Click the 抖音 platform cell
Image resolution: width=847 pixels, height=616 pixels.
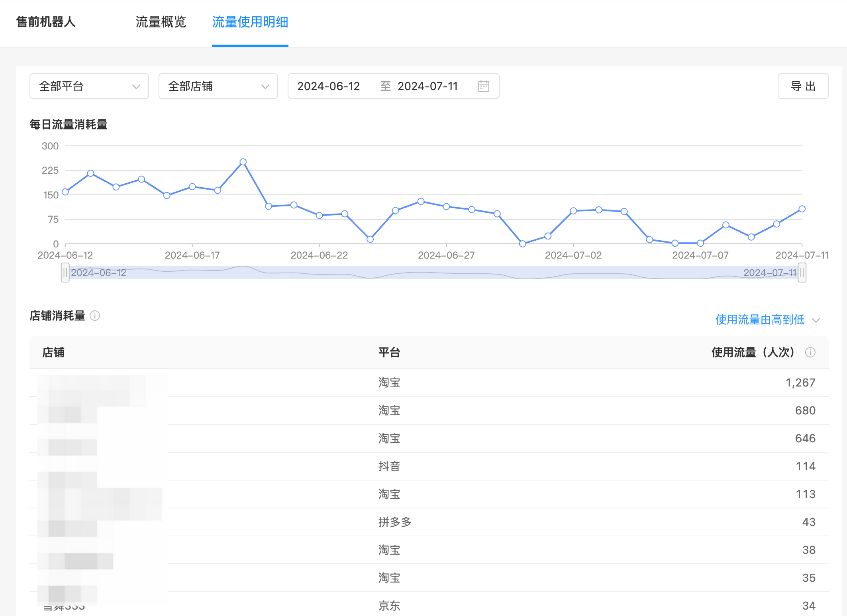point(389,466)
